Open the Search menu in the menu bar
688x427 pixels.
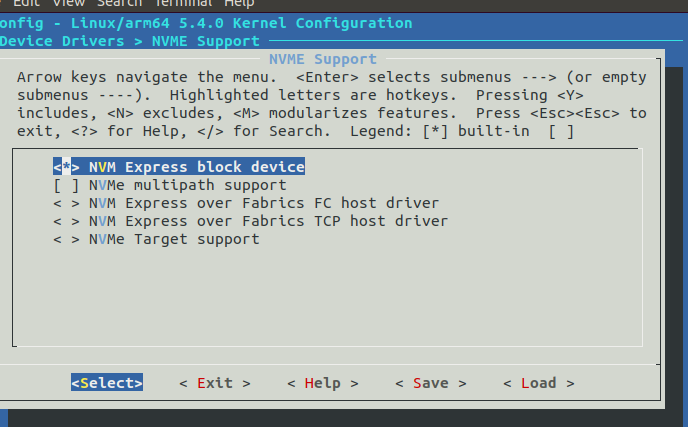[x=119, y=4]
